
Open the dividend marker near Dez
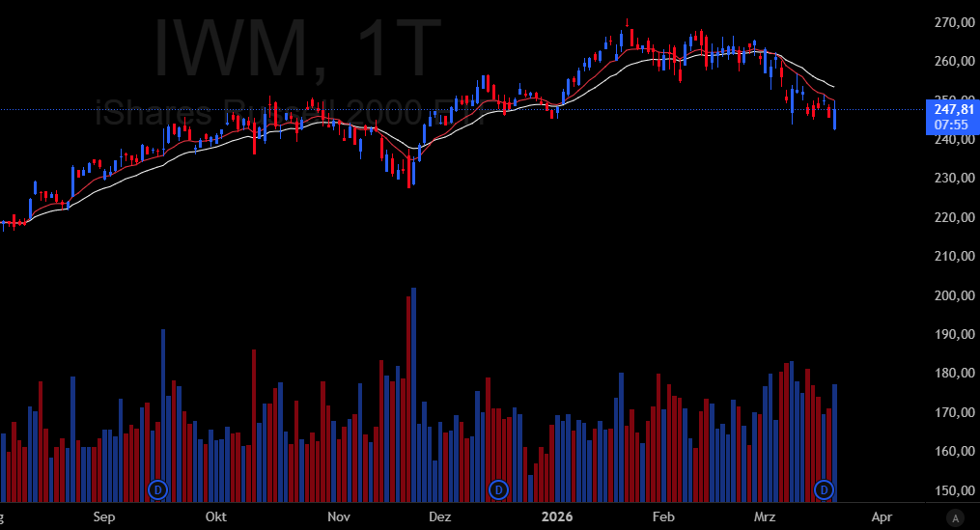coord(498,490)
